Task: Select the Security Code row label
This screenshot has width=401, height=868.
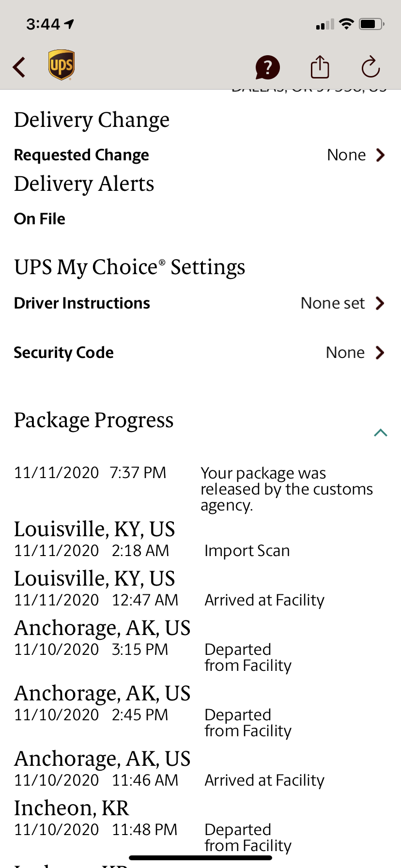Action: point(63,353)
